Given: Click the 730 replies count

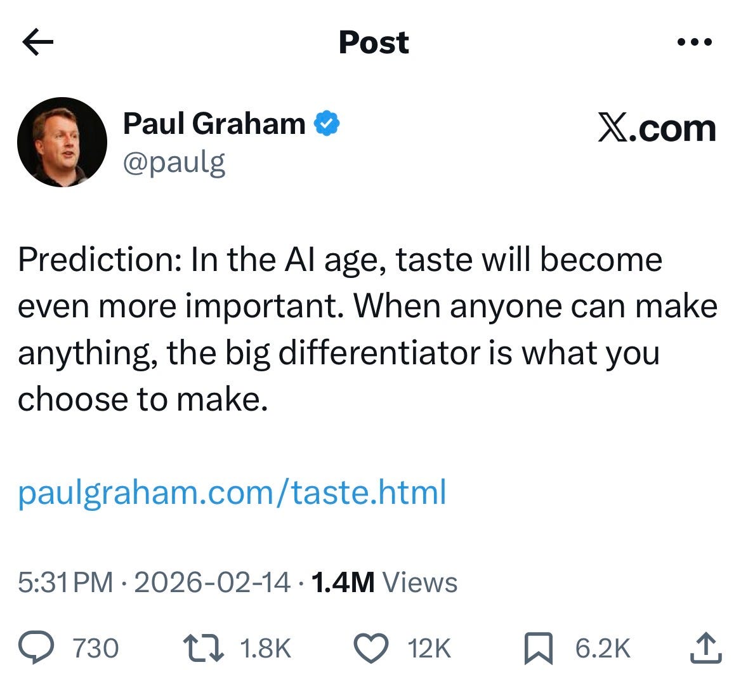Looking at the screenshot, I should 95,648.
